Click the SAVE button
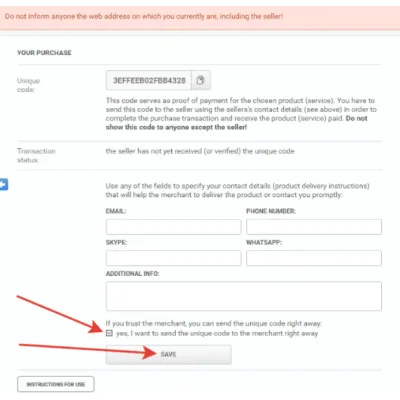 click(x=168, y=354)
